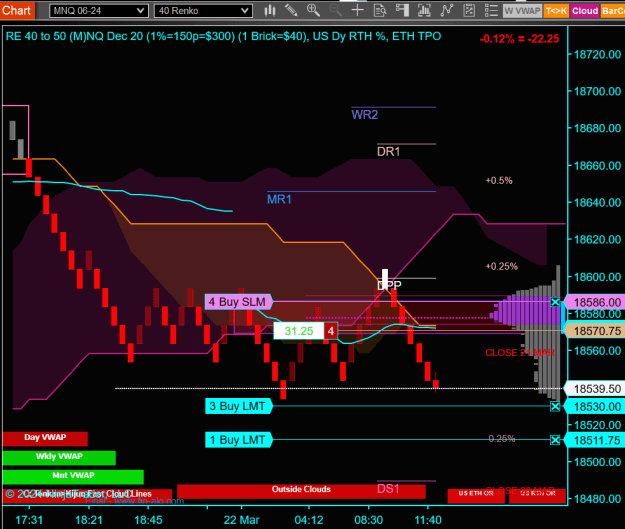Click the US ETH OR red box
The height and width of the screenshot is (529, 625).
tap(476, 496)
